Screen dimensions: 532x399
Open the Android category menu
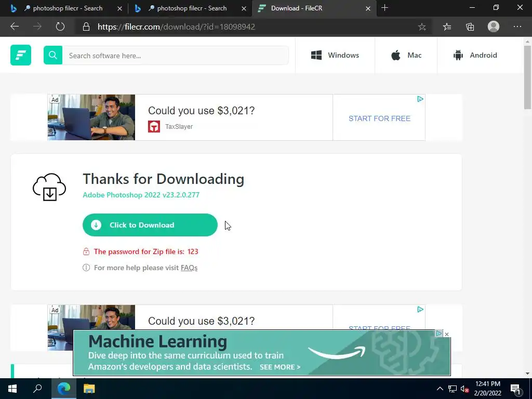(x=475, y=55)
